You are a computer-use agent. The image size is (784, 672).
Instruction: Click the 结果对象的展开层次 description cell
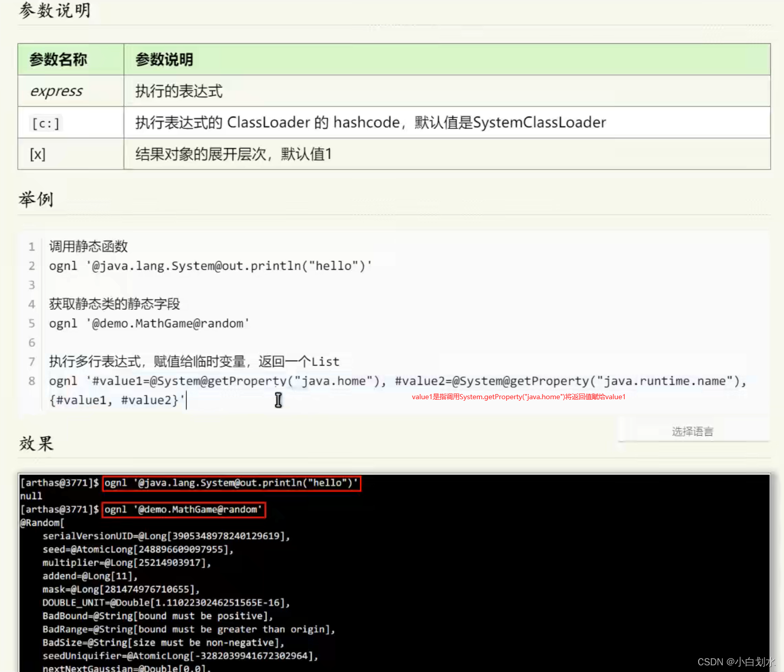(447, 154)
